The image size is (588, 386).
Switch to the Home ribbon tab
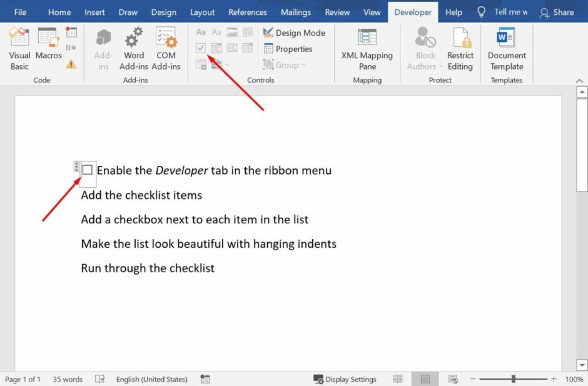pos(59,11)
